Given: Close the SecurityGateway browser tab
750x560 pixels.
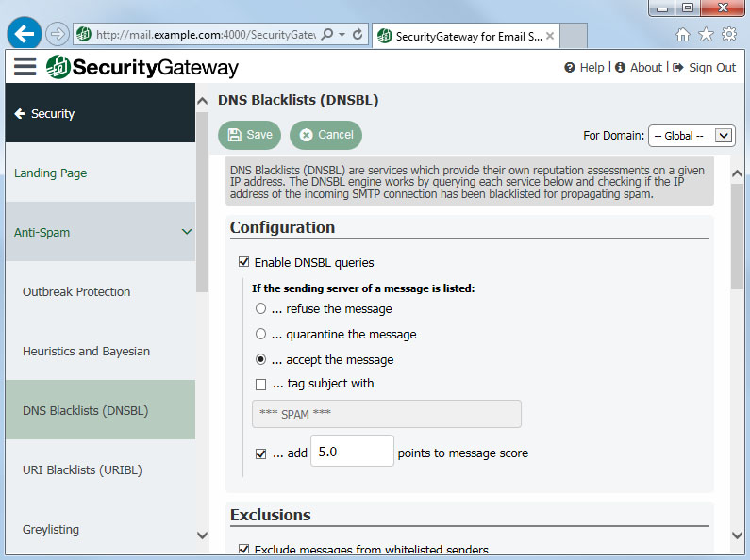Looking at the screenshot, I should (x=550, y=36).
